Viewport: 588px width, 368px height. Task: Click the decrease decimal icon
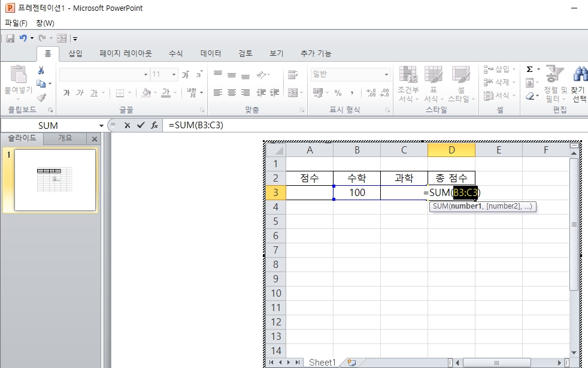(x=384, y=93)
